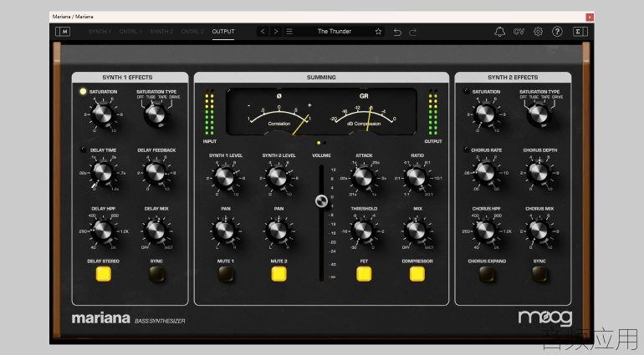Toggle Synth 2 chorus SYNC button
This screenshot has width=644, height=355.
point(539,274)
